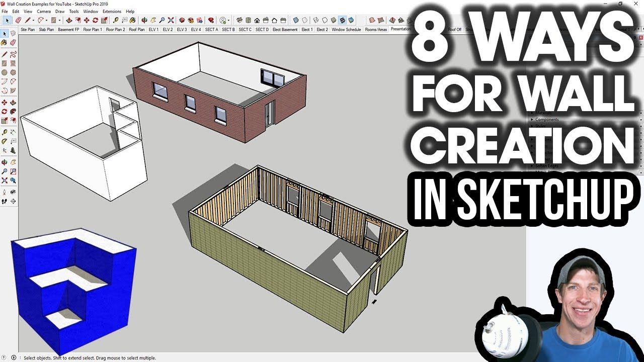The image size is (644, 362).
Task: Select Position Camera tool in left toolset
Action: (x=5, y=193)
